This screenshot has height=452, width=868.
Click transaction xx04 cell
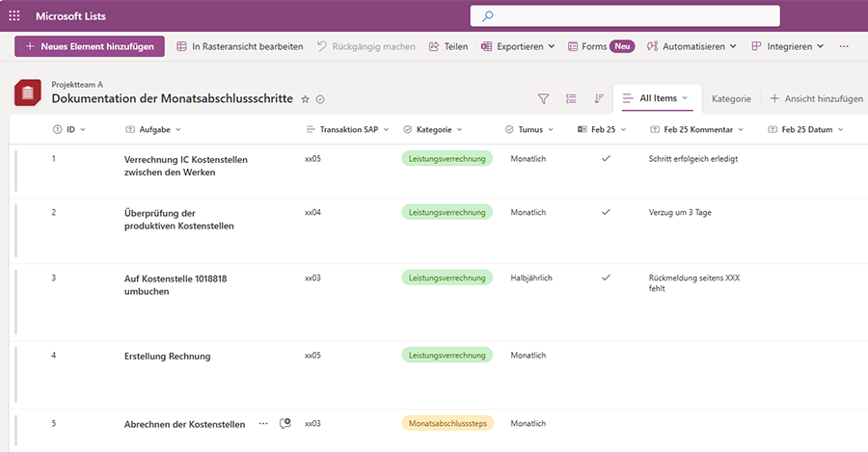[x=312, y=212]
